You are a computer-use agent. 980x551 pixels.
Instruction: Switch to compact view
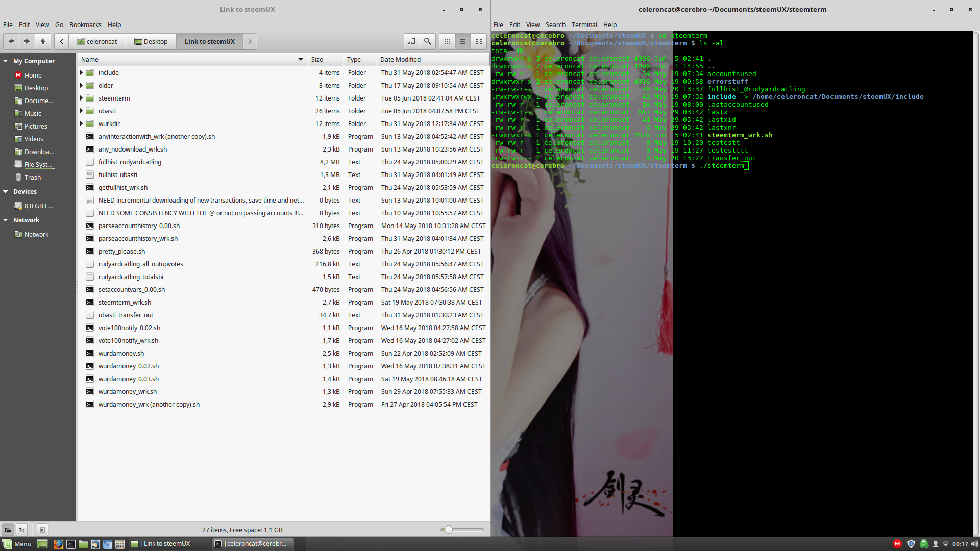[x=479, y=41]
